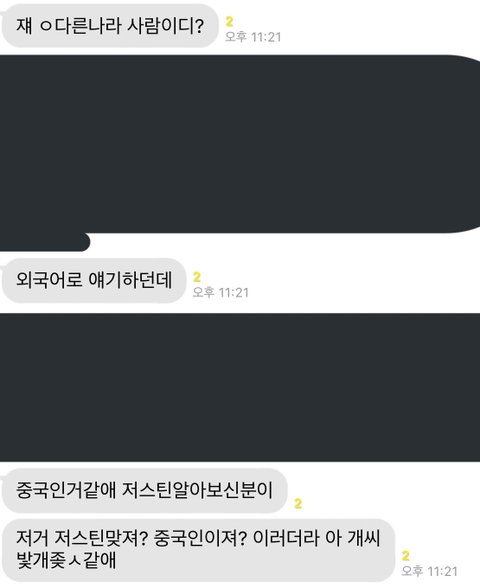Viewport: 480px width, 588px height.
Task: Select the '중국인거같애 저스틴알아보신분이' message bubble
Action: pos(144,490)
